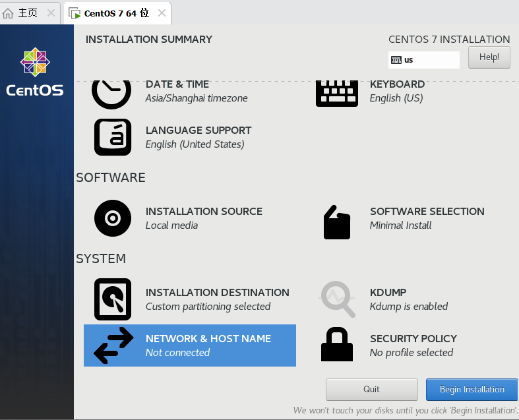
Task: Select Asia/Shanghai timezone text
Action: 197,98
